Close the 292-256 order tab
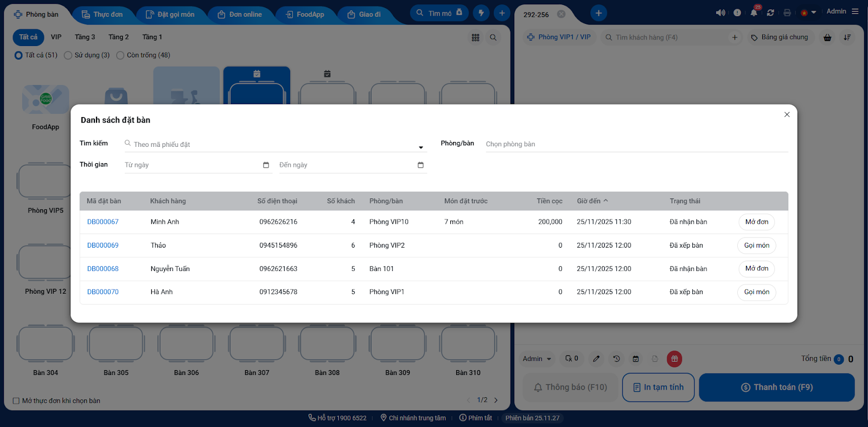The image size is (868, 427). [x=561, y=14]
